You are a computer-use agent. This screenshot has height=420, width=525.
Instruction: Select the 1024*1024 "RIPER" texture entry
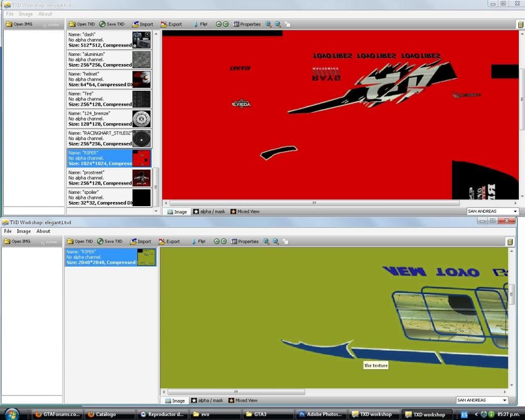tap(109, 158)
